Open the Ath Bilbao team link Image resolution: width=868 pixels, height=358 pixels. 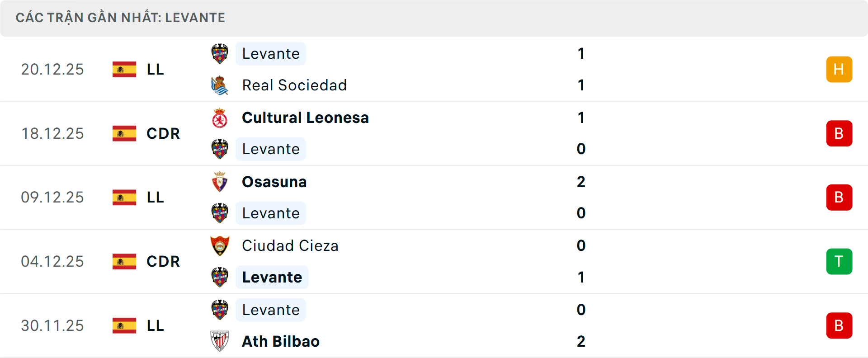click(280, 341)
